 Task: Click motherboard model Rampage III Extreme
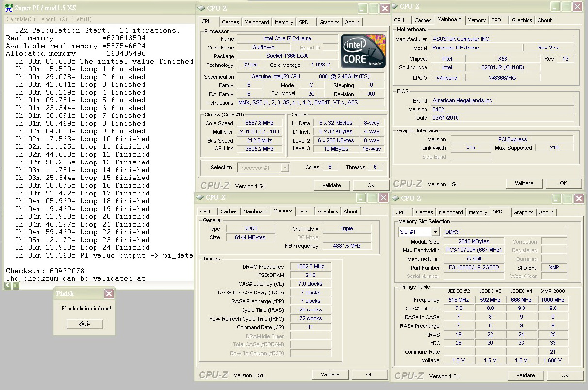476,48
